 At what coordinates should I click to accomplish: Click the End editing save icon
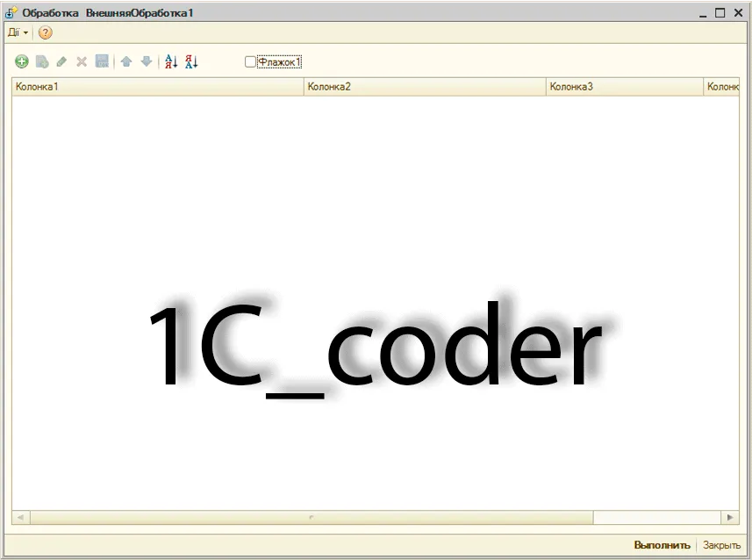tap(102, 61)
